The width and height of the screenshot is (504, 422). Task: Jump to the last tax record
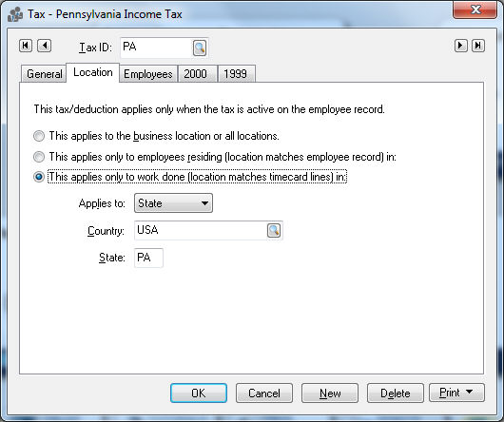478,46
